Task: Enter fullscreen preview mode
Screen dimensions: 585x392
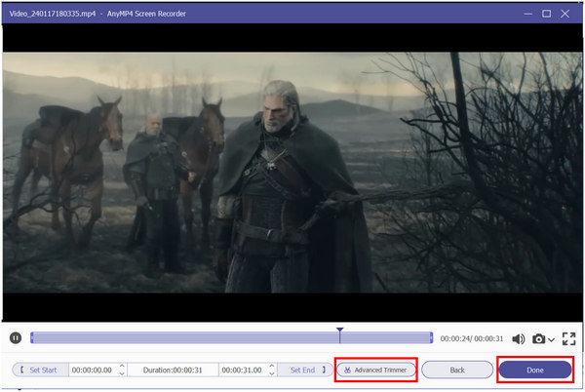Action: [569, 338]
